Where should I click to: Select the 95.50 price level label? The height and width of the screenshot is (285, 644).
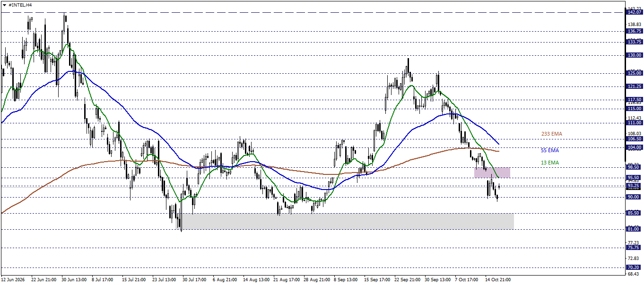coord(634,178)
